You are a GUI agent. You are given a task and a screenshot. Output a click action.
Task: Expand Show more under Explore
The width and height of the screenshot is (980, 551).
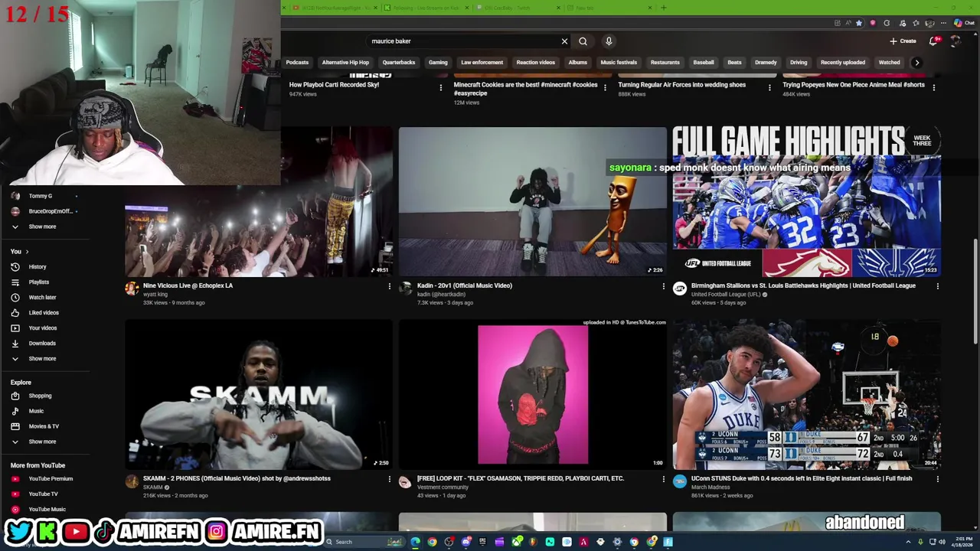click(42, 442)
